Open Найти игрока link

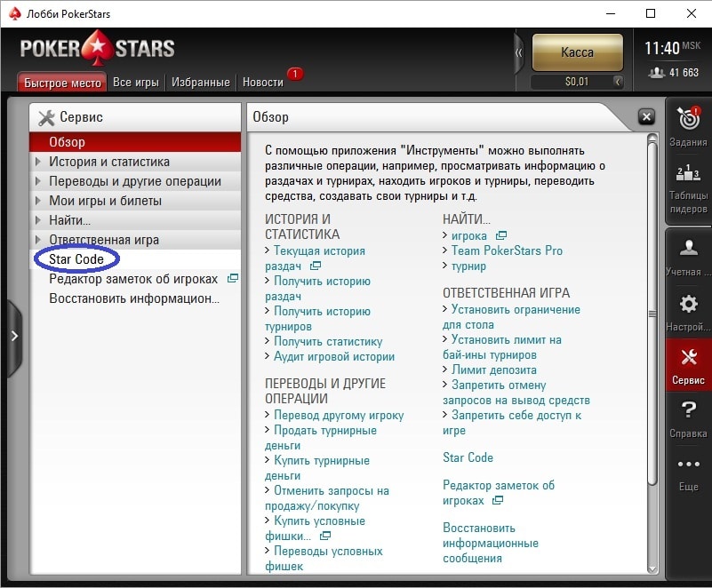click(469, 236)
